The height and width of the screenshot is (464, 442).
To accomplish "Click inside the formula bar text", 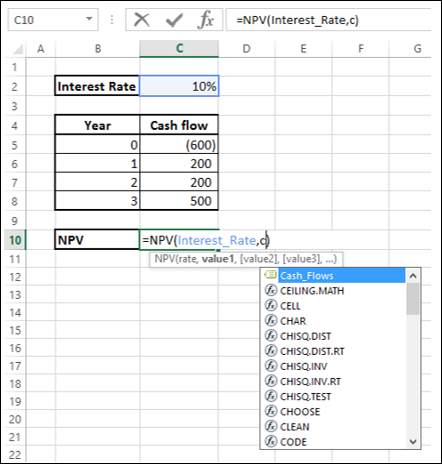I will click(297, 20).
